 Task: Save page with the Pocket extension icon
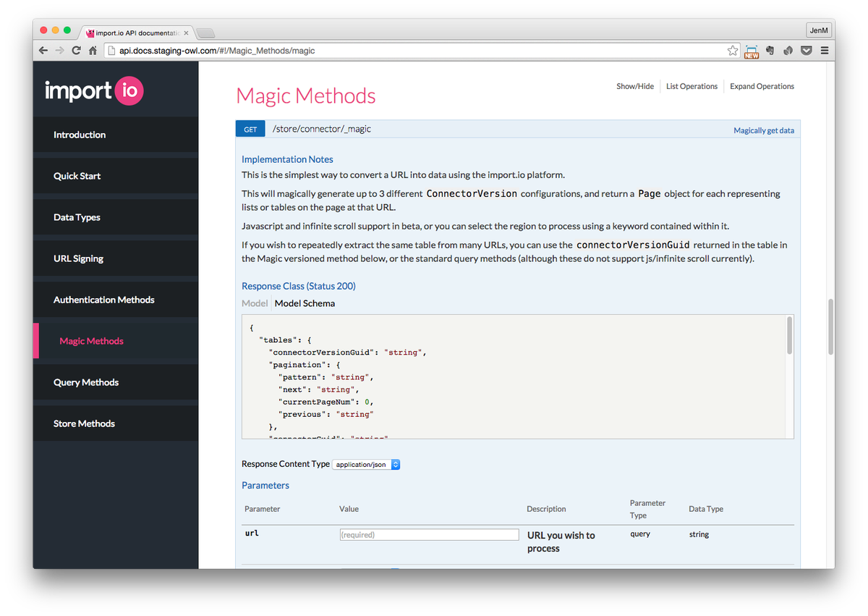point(806,51)
